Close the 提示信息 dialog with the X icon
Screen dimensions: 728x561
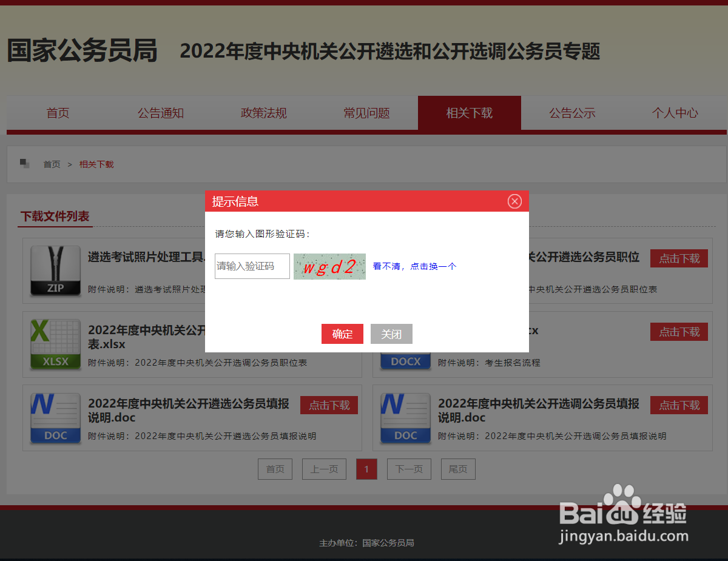pos(514,201)
